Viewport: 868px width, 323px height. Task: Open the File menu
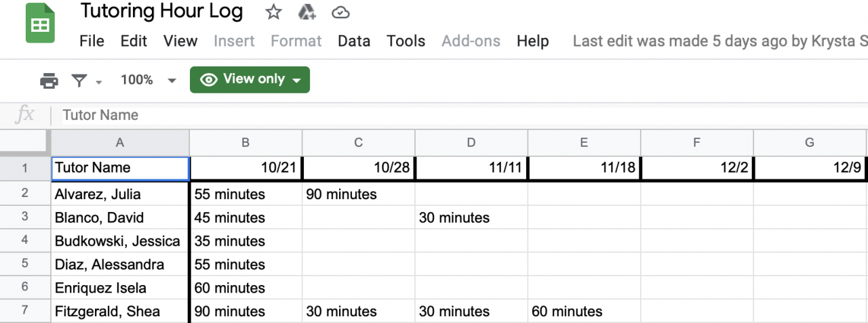click(x=92, y=41)
